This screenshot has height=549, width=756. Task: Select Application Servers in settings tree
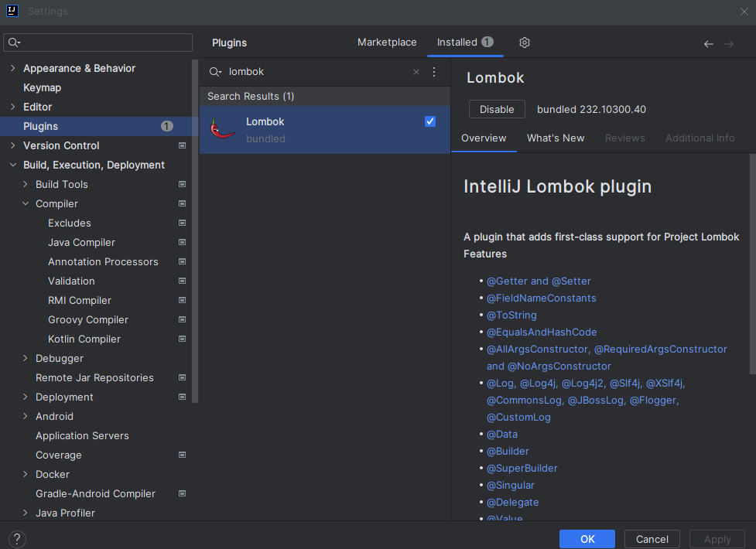pos(82,436)
